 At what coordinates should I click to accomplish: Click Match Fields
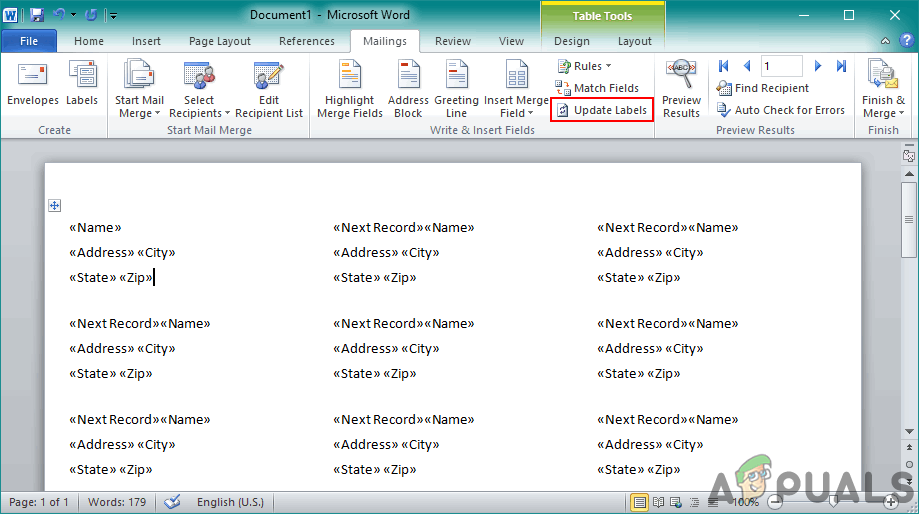pos(597,88)
